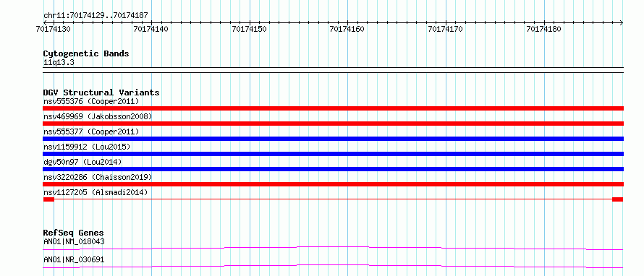Click variant label nsv1159912 (Lou2015)
This screenshot has height=276, width=644.
[87, 147]
